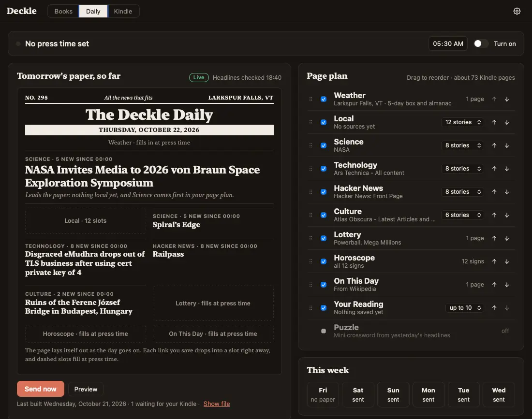Screen dimensions: 532x419
Task: Move Technology section down
Action: click(506, 169)
